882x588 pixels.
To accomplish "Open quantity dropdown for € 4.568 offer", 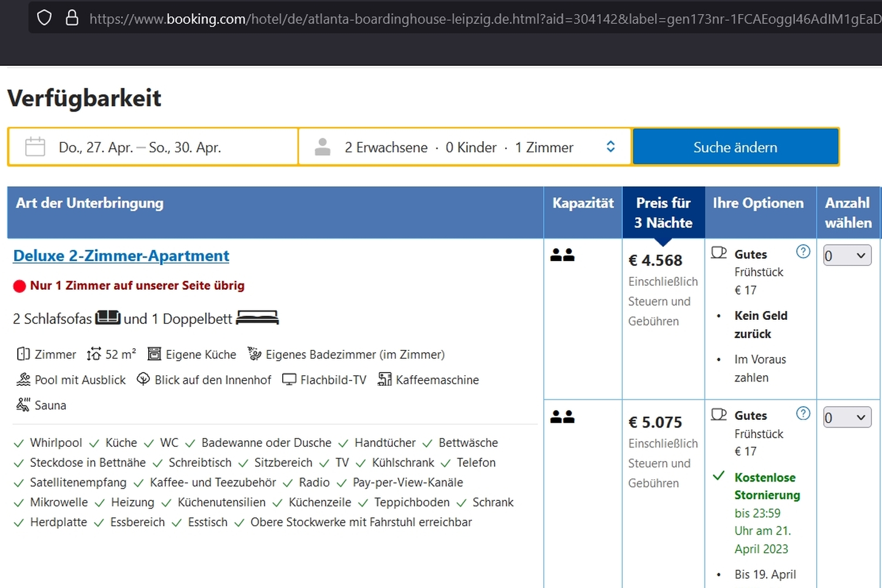I will pos(847,256).
